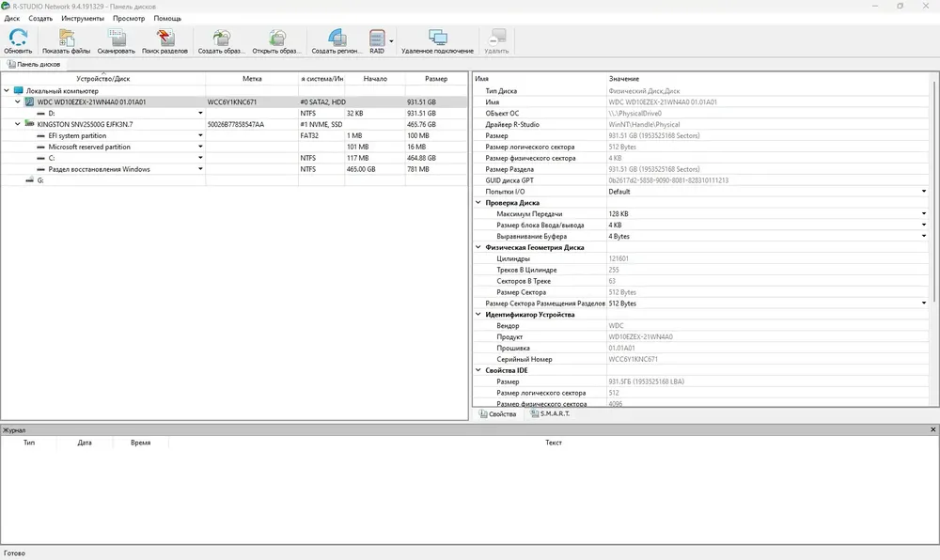Click Готово status bar text

(x=14, y=553)
